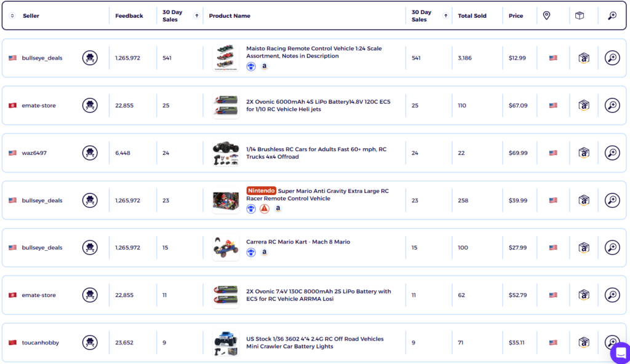The image size is (630, 364).
Task: Click blue store badge under Super Mario title
Action: [x=251, y=208]
